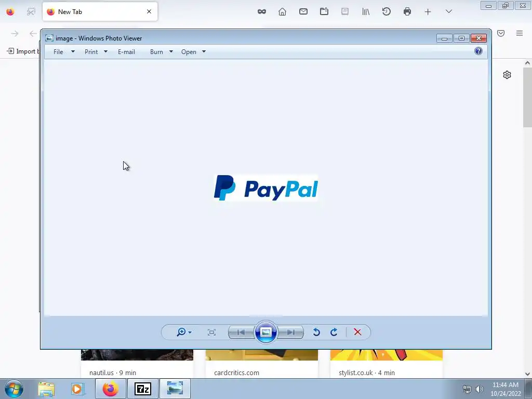Click the Firefox save page icon
The width and height of the screenshot is (532, 399).
pos(324,11)
